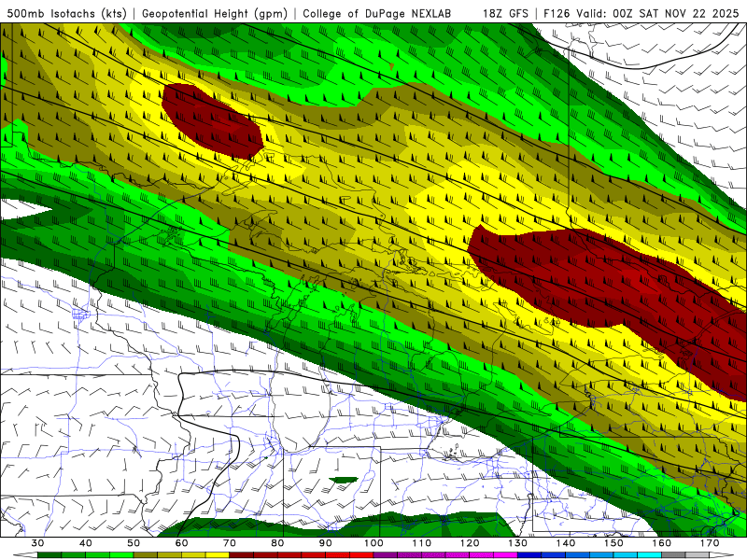Select the dark blue swatch starting at 130
747x560 pixels.
529,555
